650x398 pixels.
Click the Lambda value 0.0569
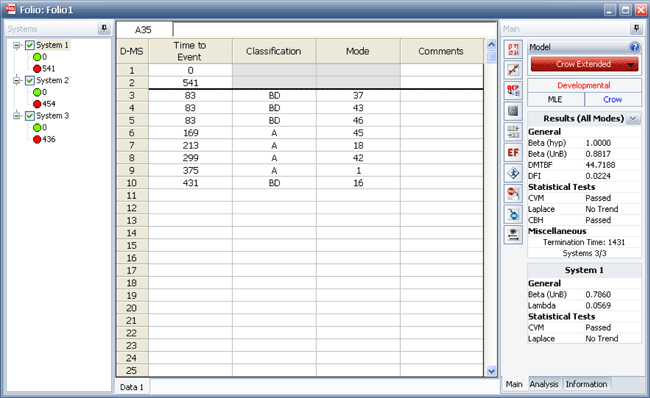pos(598,306)
